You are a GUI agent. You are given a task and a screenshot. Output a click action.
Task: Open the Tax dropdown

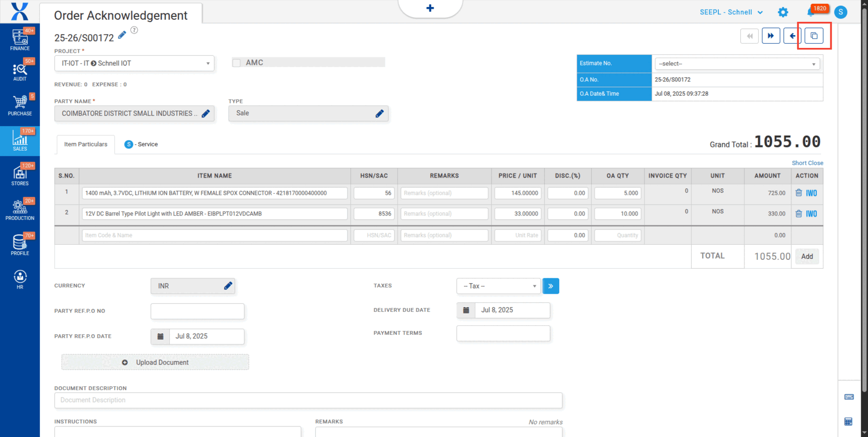point(498,286)
